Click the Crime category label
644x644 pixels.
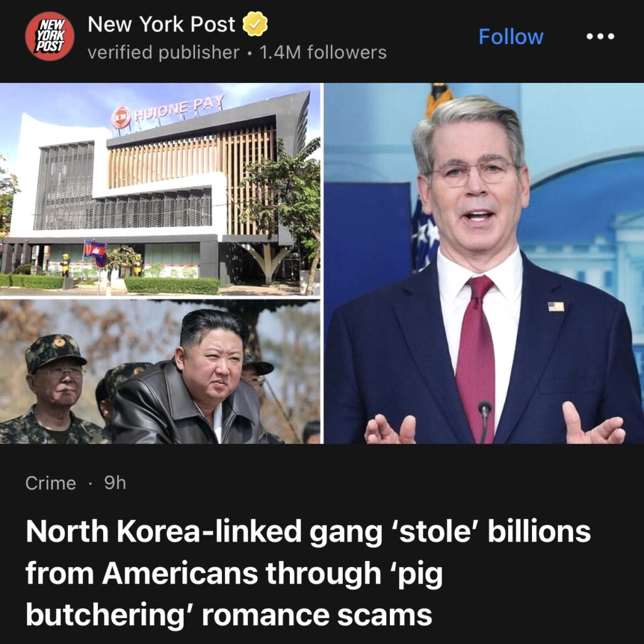coord(50,484)
